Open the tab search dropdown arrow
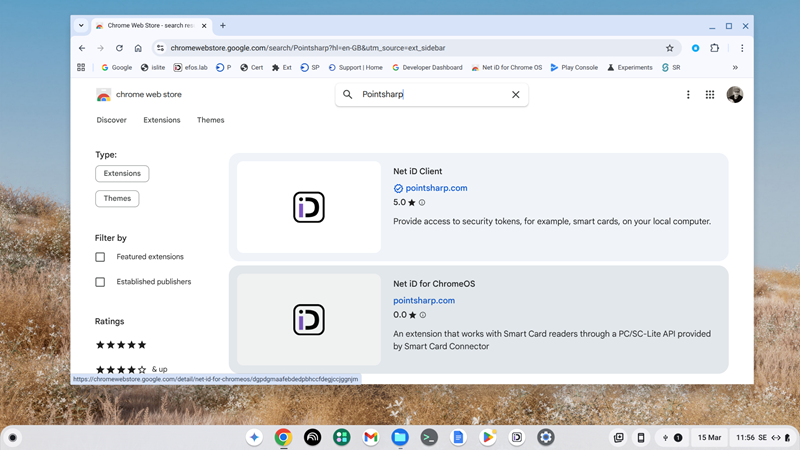This screenshot has width=800, height=450. (x=81, y=26)
